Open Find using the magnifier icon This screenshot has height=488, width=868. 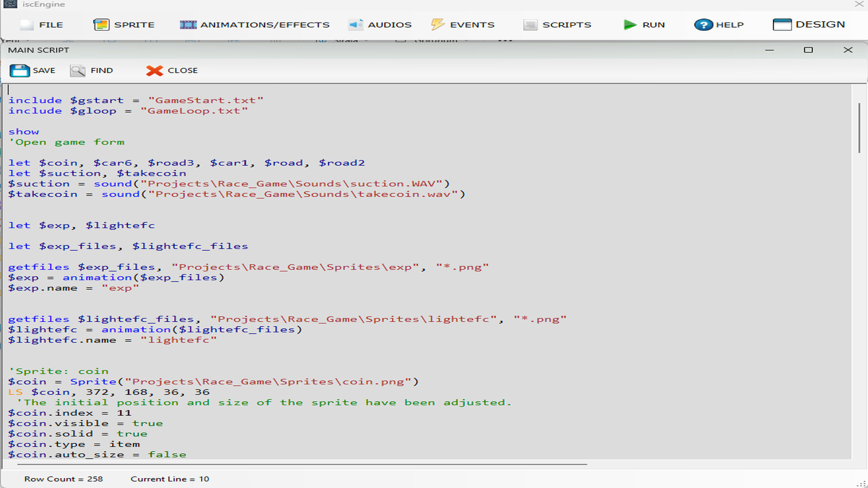pos(77,70)
